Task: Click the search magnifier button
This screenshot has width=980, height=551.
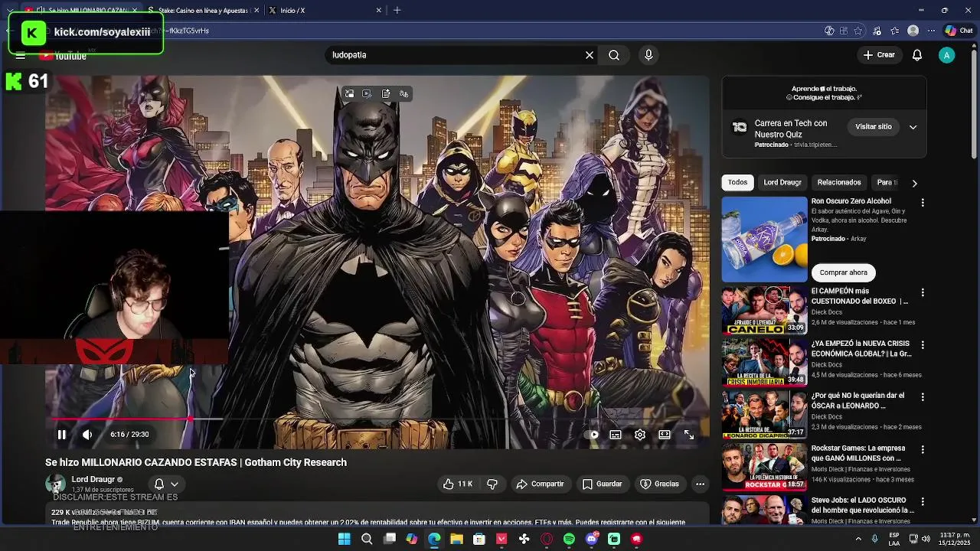Action: pyautogui.click(x=614, y=55)
